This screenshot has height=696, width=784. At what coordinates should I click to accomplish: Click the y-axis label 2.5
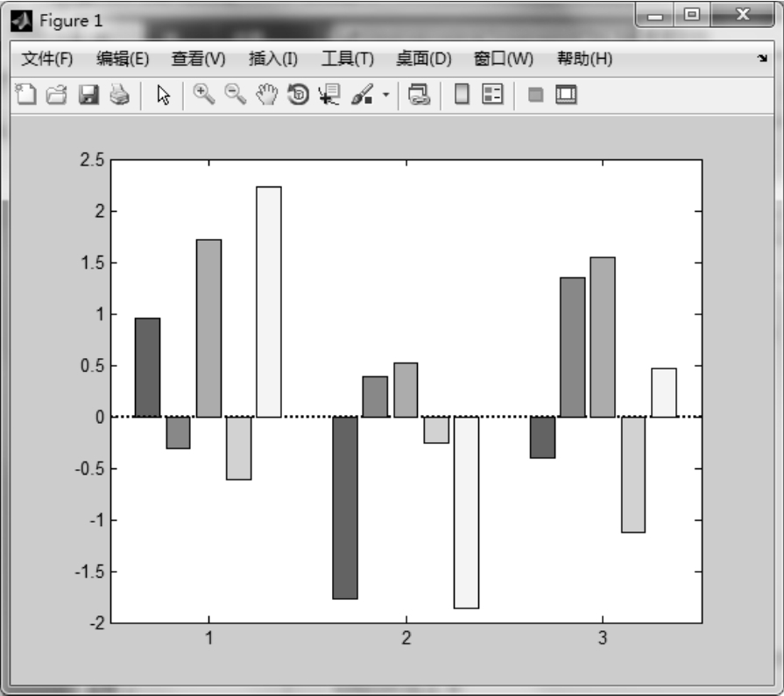point(92,160)
